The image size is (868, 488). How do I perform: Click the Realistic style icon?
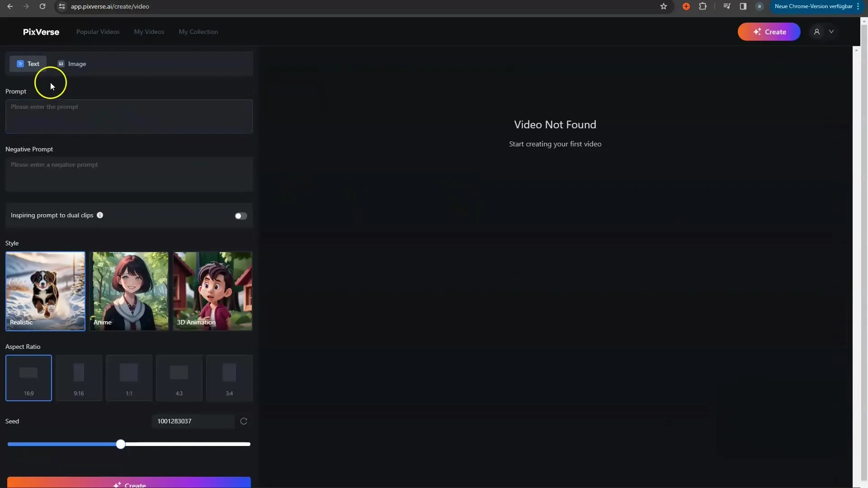coord(46,291)
